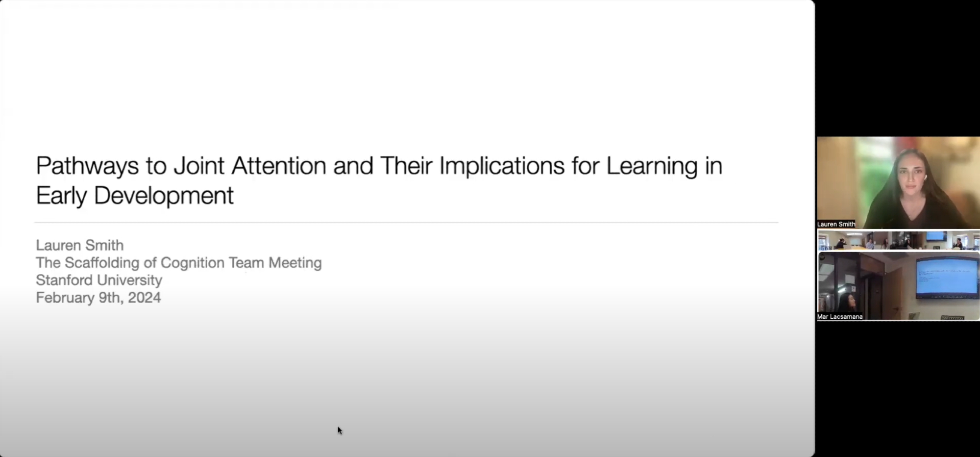Click the Lauren Smith name label on video tile
The width and height of the screenshot is (980, 457).
click(x=836, y=224)
